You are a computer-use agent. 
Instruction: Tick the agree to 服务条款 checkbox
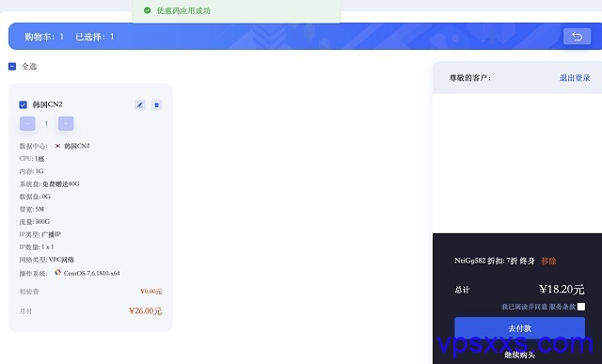click(581, 307)
